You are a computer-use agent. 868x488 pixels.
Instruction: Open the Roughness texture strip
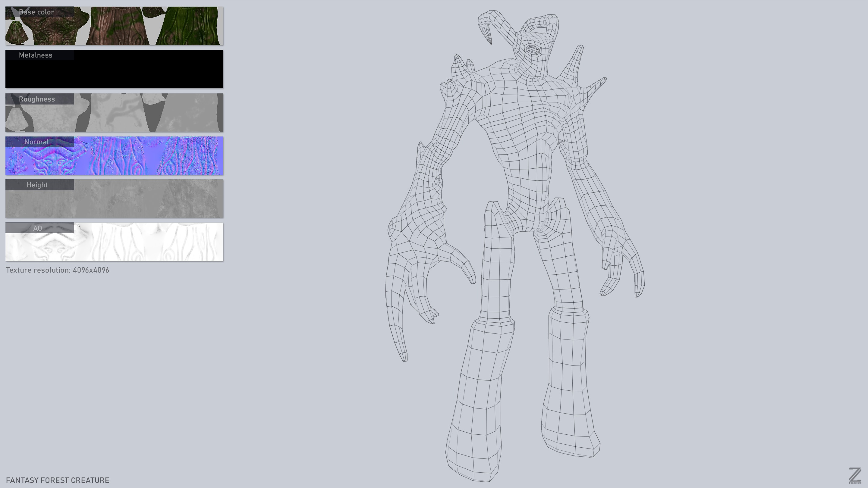pyautogui.click(x=114, y=112)
